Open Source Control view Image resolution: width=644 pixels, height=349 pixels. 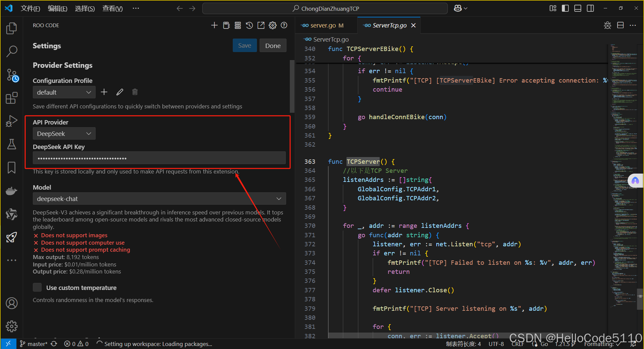(12, 75)
